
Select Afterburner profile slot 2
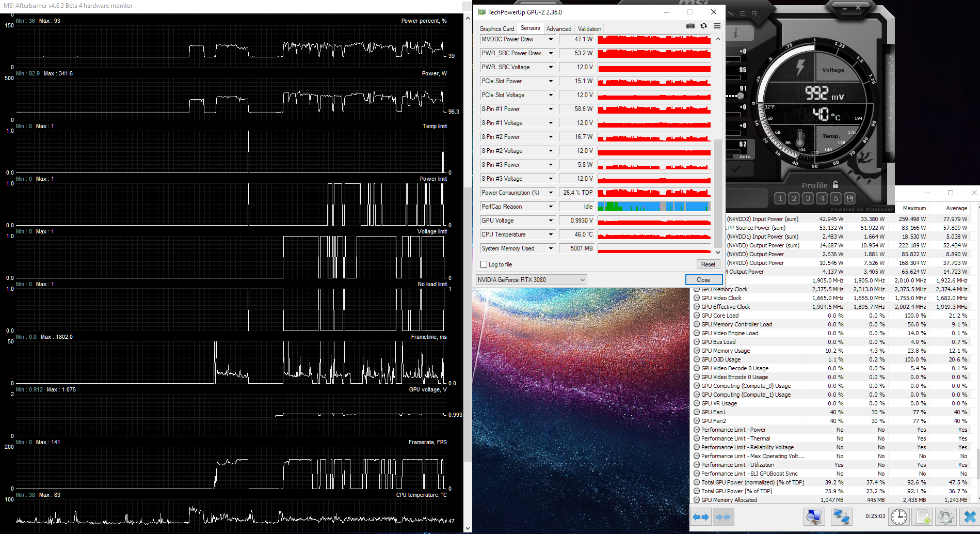click(794, 198)
